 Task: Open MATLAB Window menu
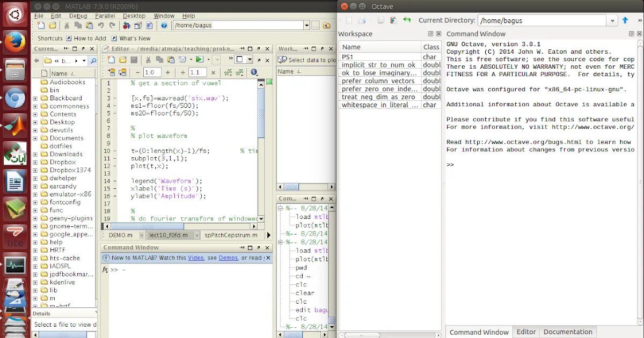click(x=164, y=16)
